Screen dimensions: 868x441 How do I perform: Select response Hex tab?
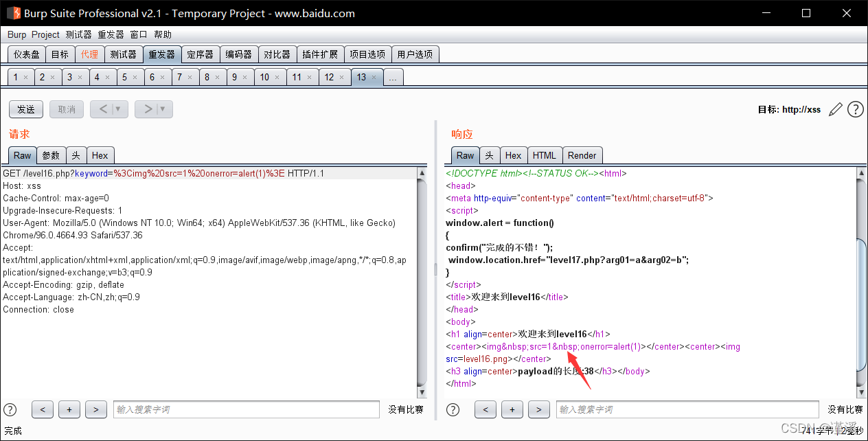513,155
